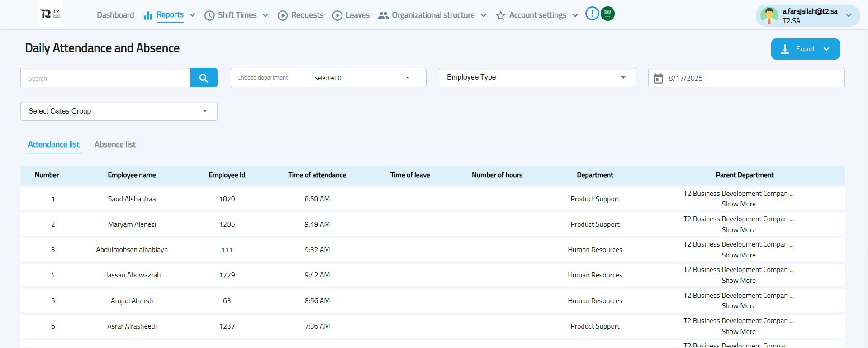868x348 pixels.
Task: Show More for Hassan Abowazrah row
Action: [x=739, y=281]
